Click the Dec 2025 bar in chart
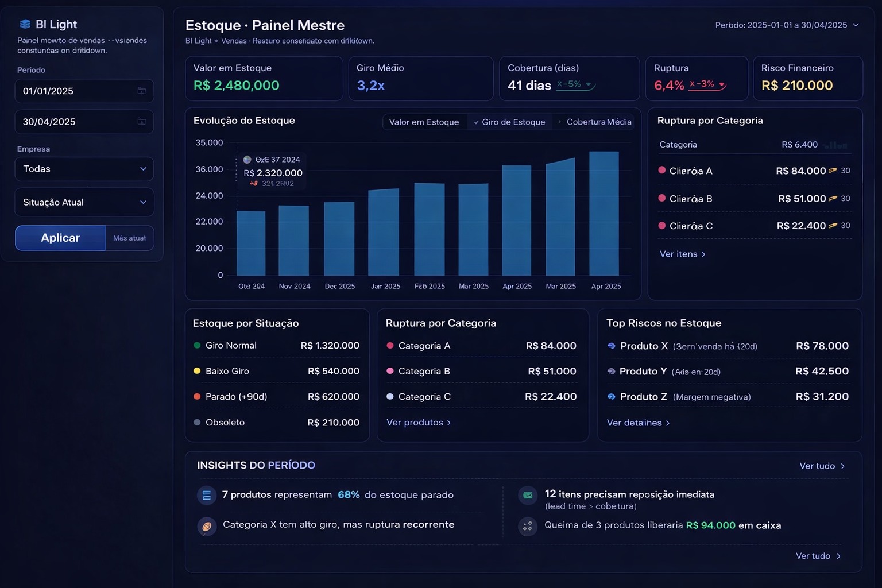Screen dimensions: 882x588 (x=339, y=239)
